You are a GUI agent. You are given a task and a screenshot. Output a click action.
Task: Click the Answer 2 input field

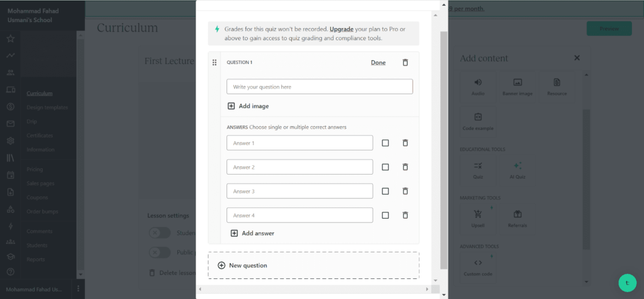coord(300,167)
